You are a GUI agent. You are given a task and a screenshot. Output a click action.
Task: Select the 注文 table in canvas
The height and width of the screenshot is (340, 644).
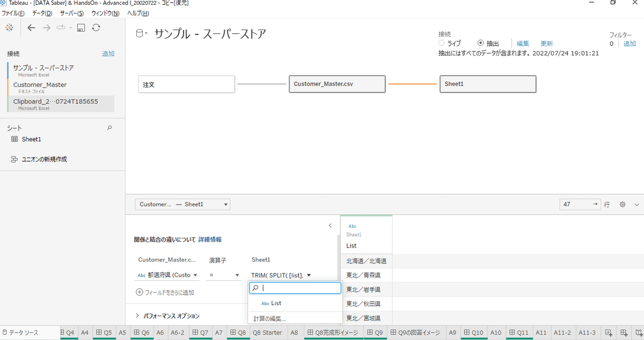point(187,84)
